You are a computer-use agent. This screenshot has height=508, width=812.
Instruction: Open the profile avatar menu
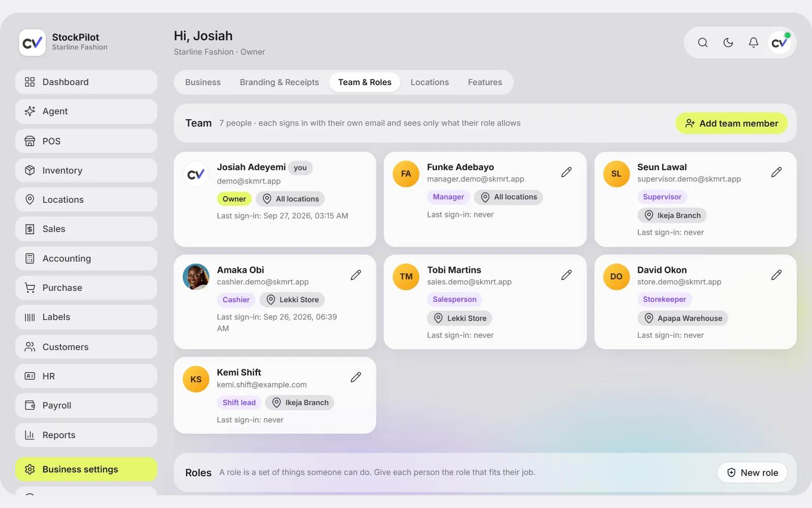[x=780, y=43]
